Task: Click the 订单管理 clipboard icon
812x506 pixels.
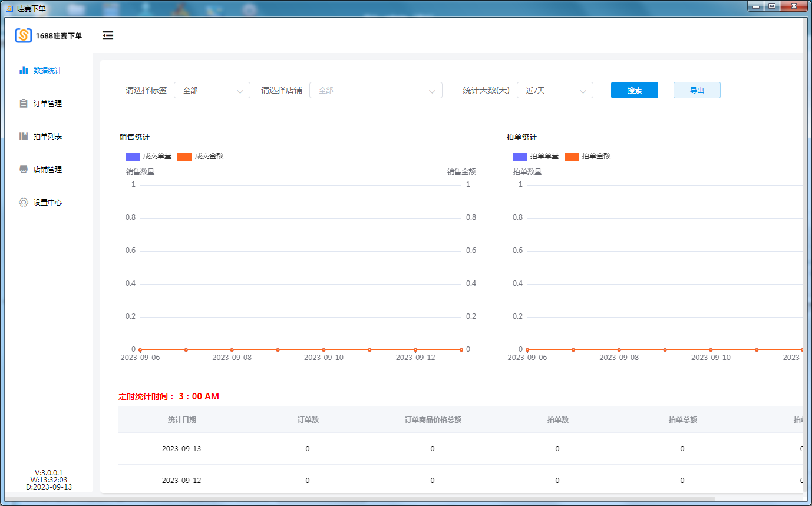Action: point(24,104)
